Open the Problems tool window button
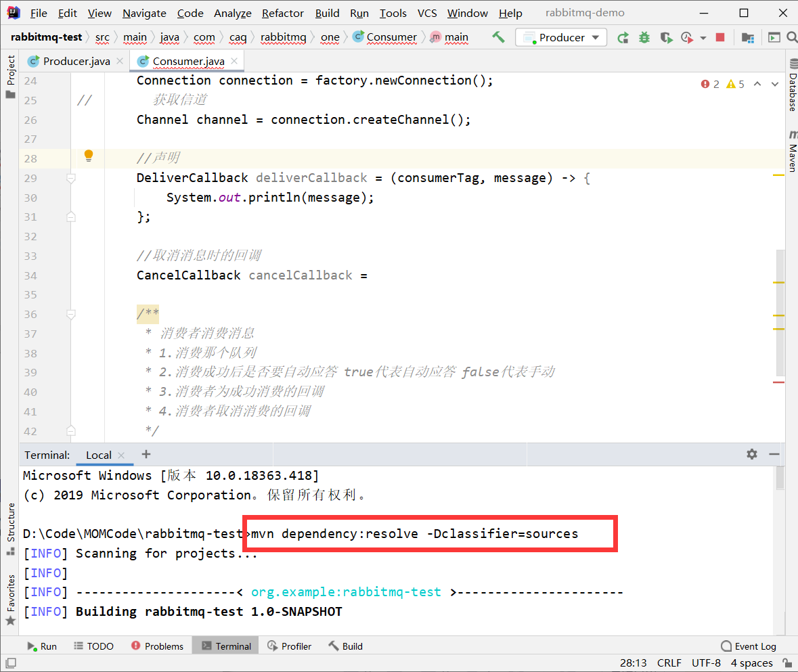Image resolution: width=798 pixels, height=672 pixels. (x=157, y=646)
